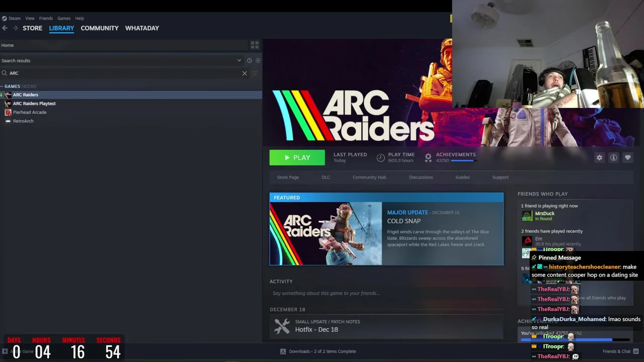
Task: Click the Friends & Chat label
Action: click(616, 351)
